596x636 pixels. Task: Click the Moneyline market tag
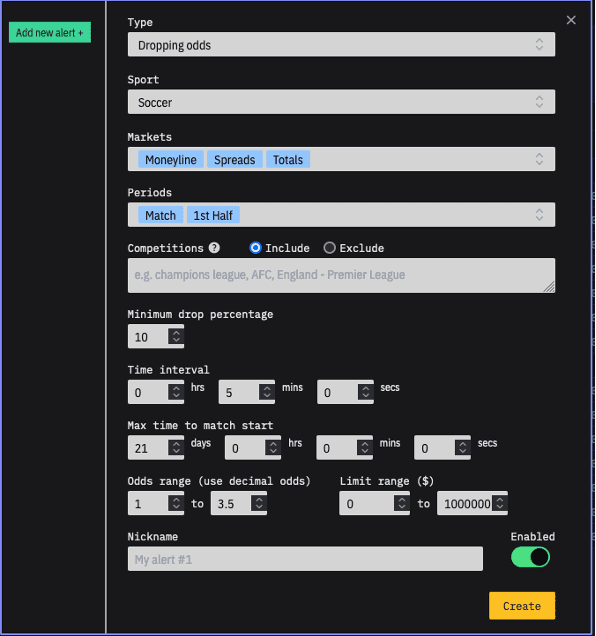point(171,159)
